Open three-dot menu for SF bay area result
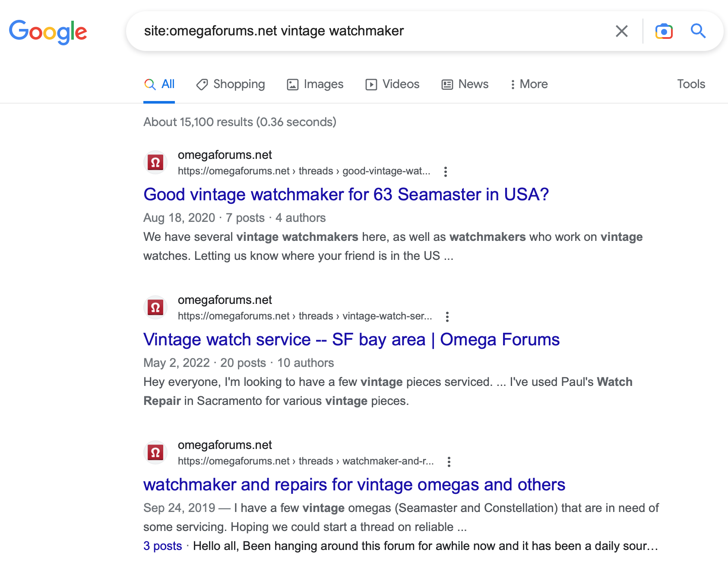Viewport: 728px width, 575px height. [x=447, y=317]
